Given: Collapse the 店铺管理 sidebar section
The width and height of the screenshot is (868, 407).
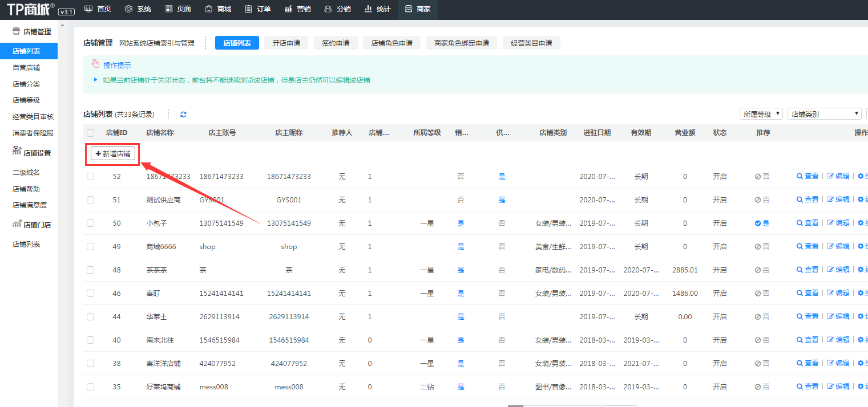Looking at the screenshot, I should [31, 32].
